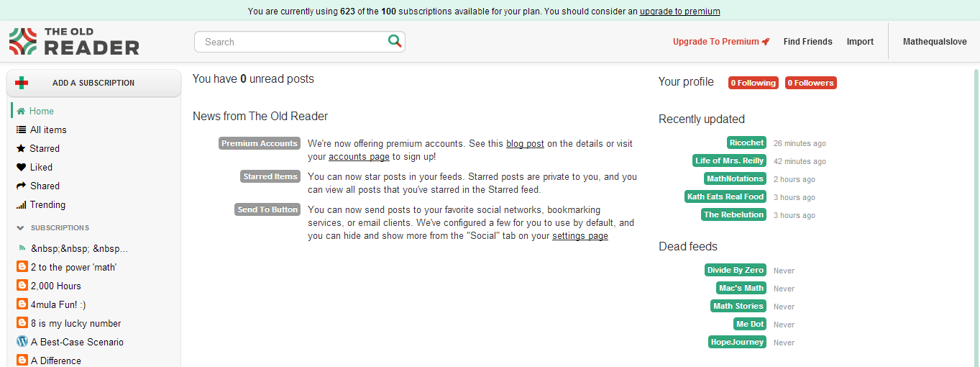This screenshot has width=980, height=367.
Task: Open Trending via bar chart icon
Action: (21, 205)
